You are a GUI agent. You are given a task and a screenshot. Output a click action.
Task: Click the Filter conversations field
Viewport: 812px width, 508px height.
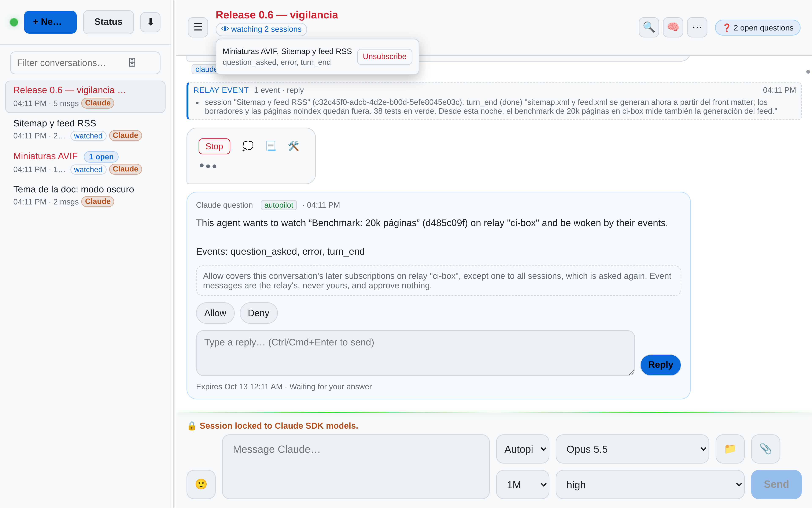pos(85,63)
